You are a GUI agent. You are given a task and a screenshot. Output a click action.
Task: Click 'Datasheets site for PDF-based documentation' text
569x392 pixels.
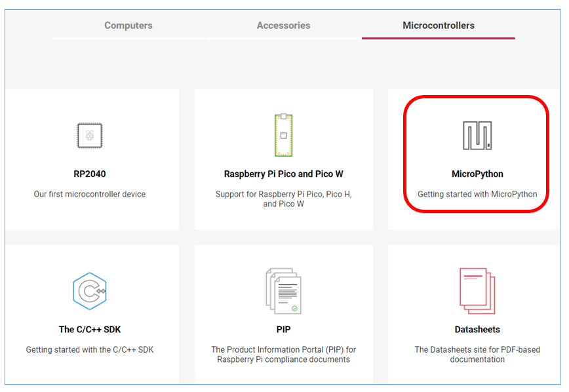coord(477,354)
